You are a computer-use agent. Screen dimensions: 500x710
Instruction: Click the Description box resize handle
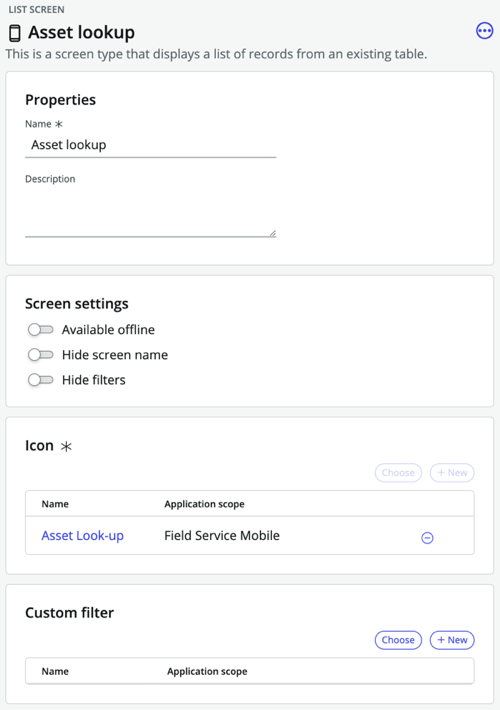[x=272, y=233]
